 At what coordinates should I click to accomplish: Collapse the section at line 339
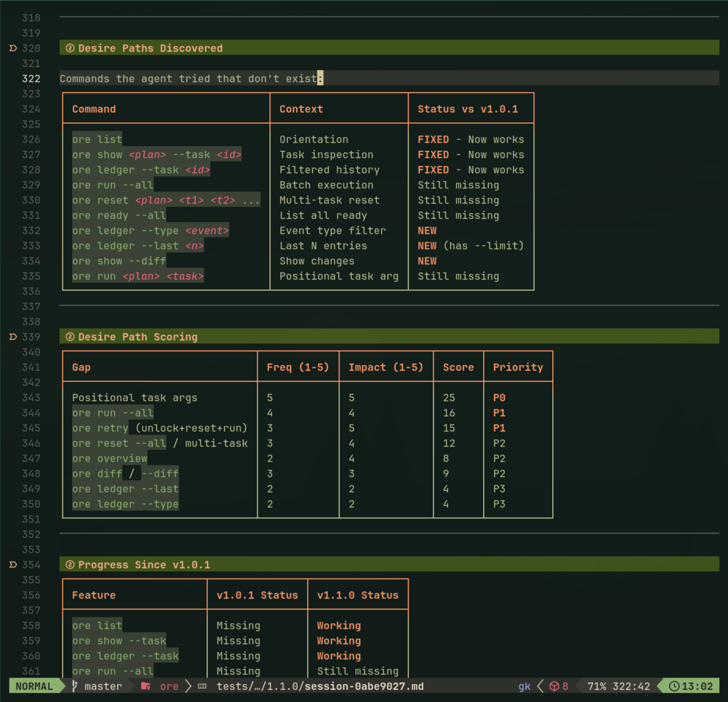point(13,337)
